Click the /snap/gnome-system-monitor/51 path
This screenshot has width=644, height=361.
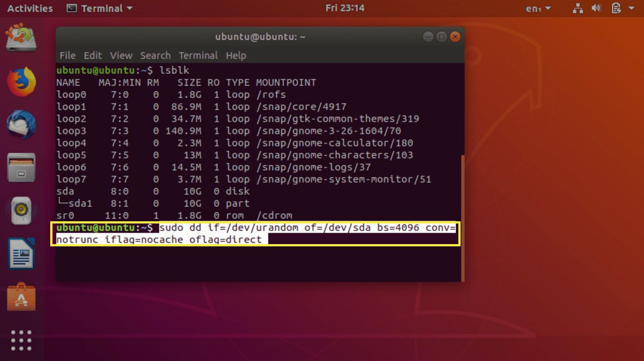pos(344,179)
